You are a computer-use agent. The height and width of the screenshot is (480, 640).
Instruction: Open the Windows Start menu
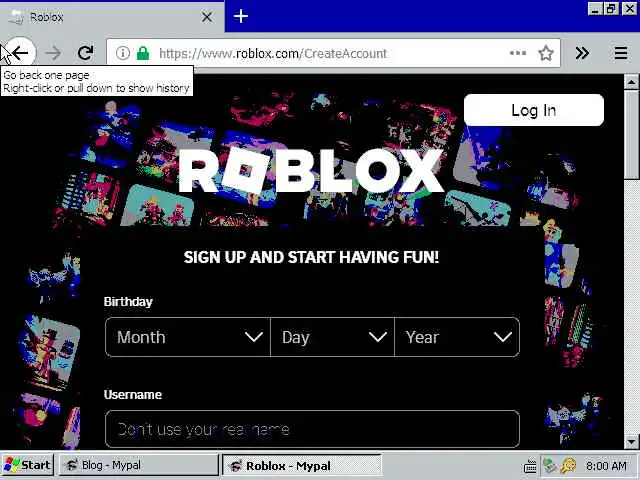tap(27, 465)
